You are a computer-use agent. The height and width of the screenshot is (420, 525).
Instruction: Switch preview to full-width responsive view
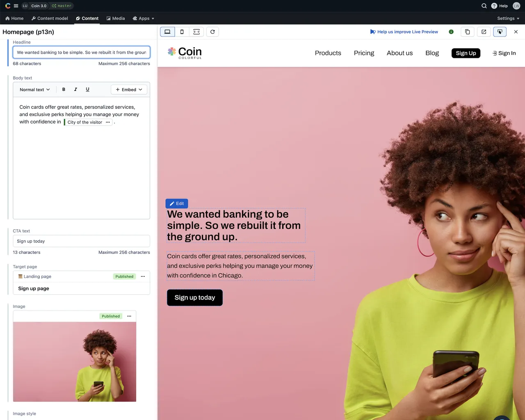(x=196, y=32)
